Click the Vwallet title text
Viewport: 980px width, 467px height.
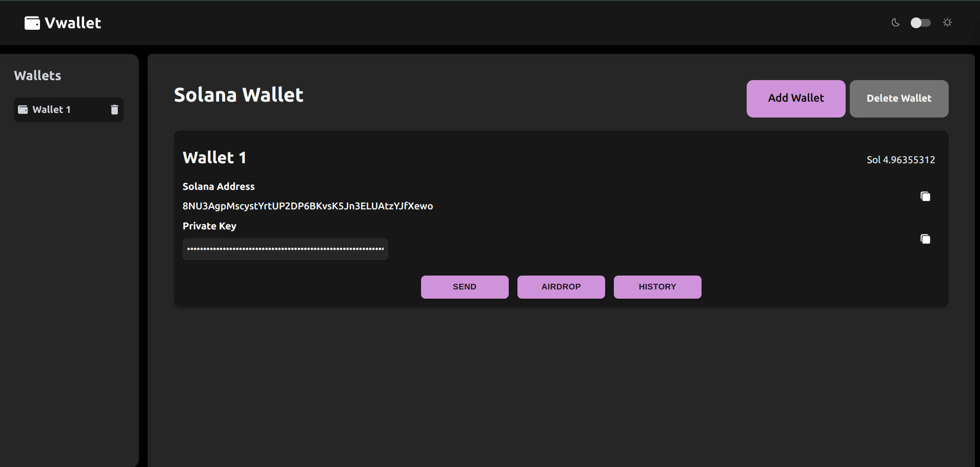point(73,23)
